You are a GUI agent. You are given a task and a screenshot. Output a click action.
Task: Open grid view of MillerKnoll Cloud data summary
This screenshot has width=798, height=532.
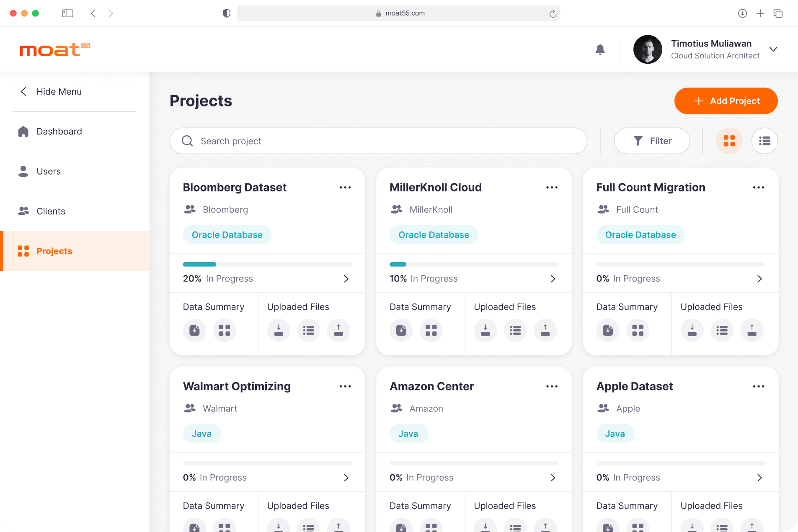[x=431, y=331]
